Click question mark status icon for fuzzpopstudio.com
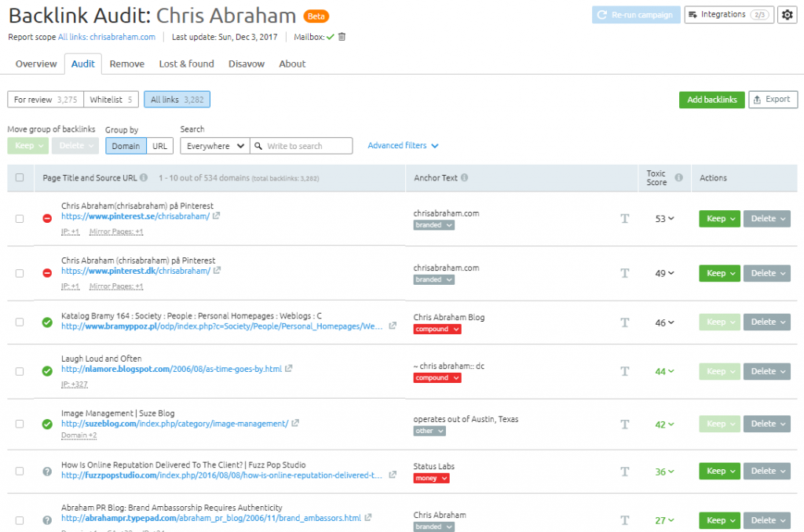This screenshot has width=804, height=532. coord(47,471)
